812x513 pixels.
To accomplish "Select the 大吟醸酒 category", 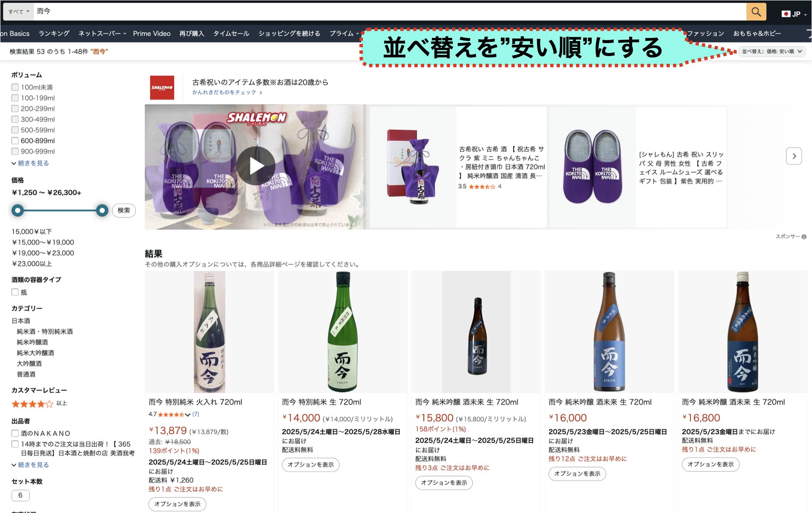I will tap(29, 364).
